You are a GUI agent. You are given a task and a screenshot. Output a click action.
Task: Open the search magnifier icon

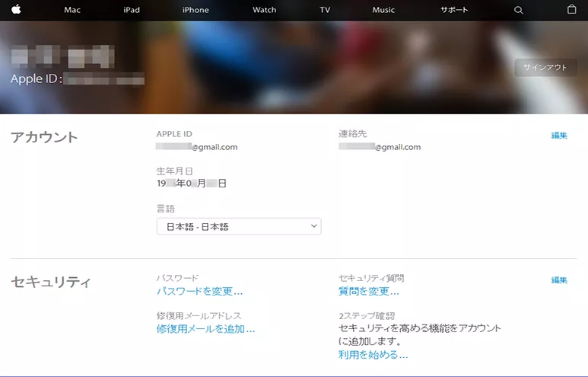pos(519,10)
